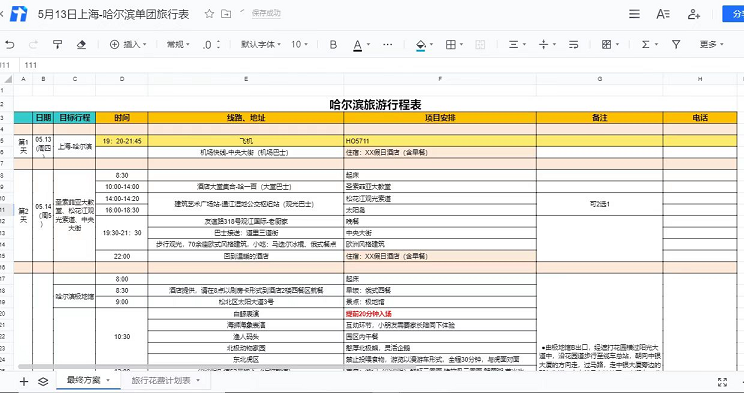The height and width of the screenshot is (393, 744).
Task: Expand the 插入 insert dropdown
Action: 128,45
